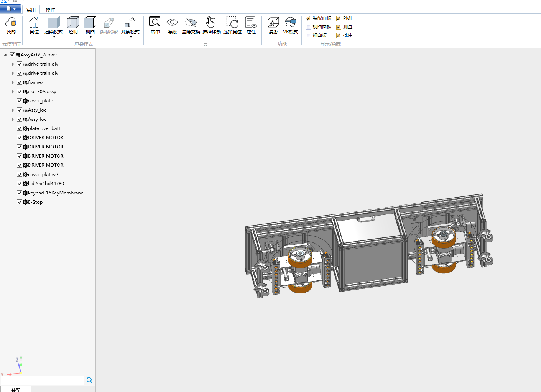The height and width of the screenshot is (392, 541).
Task: Click the 显隐交换 swap visibility icon
Action: point(191,25)
